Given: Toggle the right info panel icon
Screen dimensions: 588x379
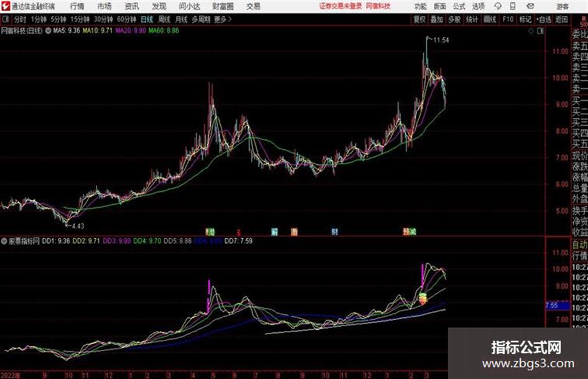Looking at the screenshot, I should click(540, 31).
